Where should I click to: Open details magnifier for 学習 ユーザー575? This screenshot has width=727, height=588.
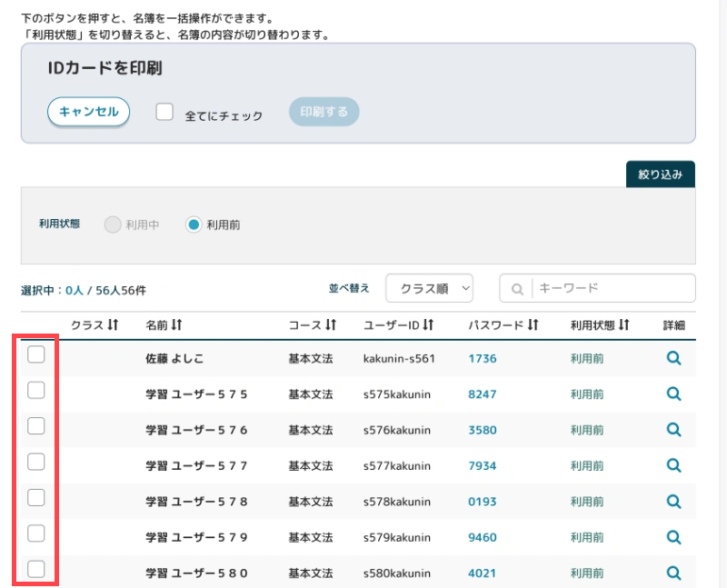click(x=673, y=394)
